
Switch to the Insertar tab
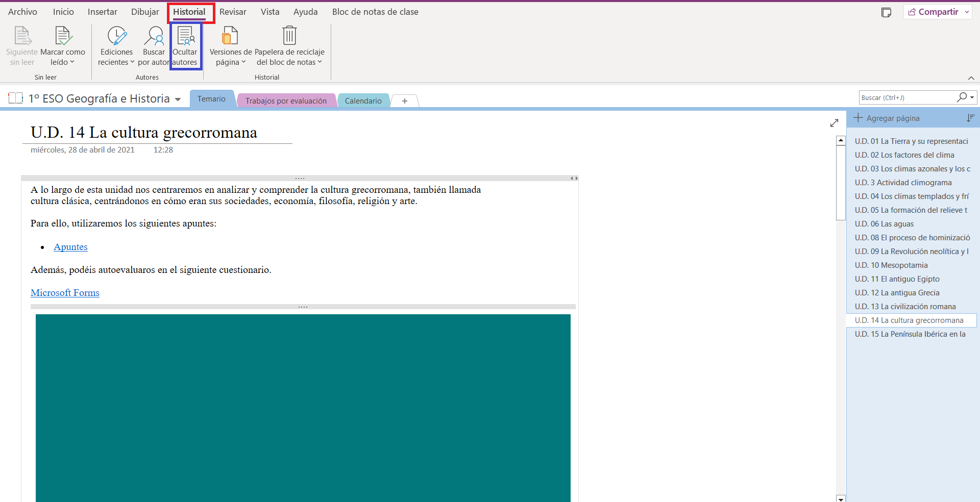click(x=102, y=12)
